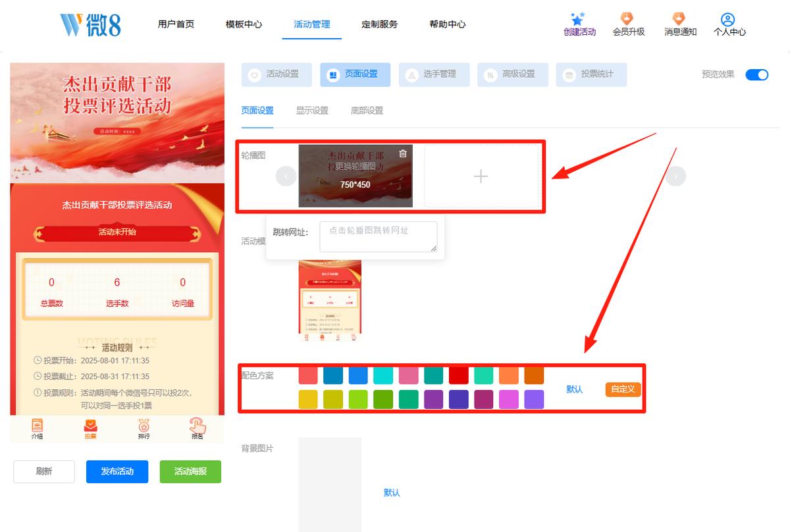790x532 pixels.
Task: Switch to the 高级设置 tab
Action: pos(513,74)
